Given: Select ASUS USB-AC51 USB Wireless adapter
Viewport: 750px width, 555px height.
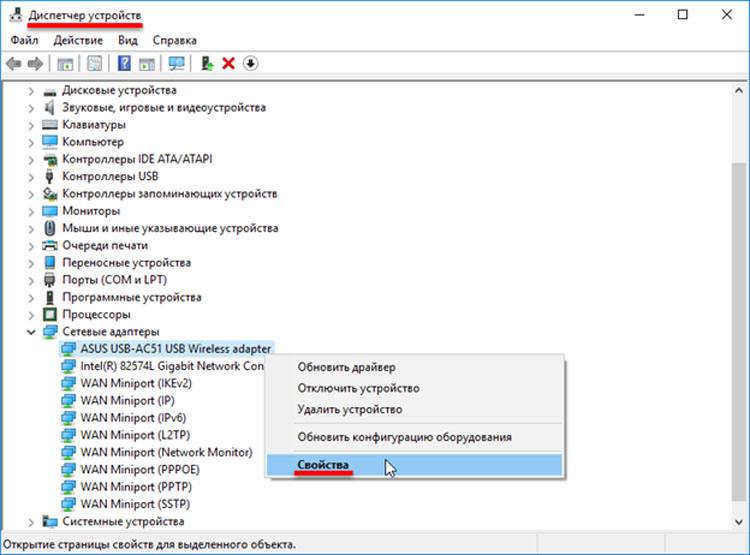Looking at the screenshot, I should [176, 349].
